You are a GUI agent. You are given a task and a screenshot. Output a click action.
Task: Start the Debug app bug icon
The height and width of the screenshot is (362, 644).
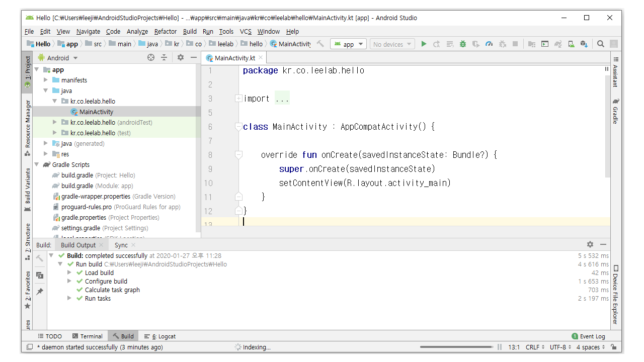pyautogui.click(x=463, y=44)
